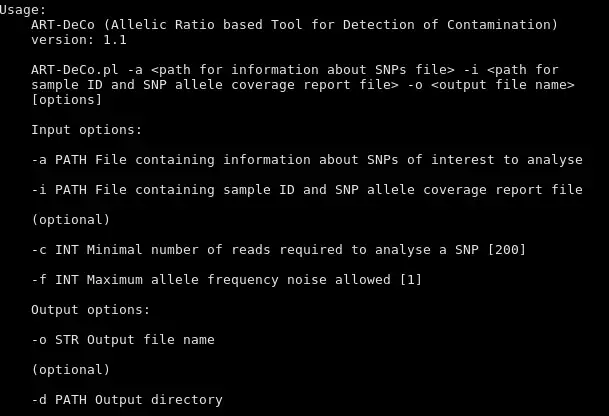
Task: Click the 'Output options:' heading
Action: pyautogui.click(x=90, y=310)
